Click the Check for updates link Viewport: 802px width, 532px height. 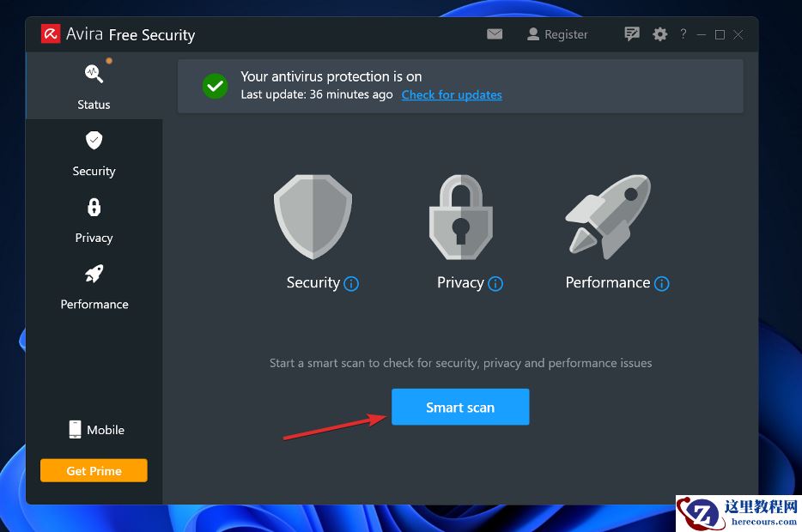(x=452, y=95)
